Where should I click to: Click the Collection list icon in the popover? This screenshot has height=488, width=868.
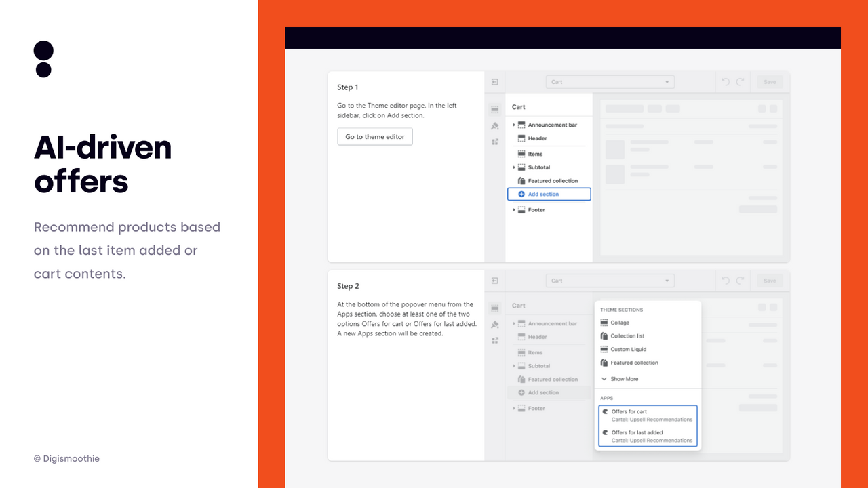click(604, 335)
